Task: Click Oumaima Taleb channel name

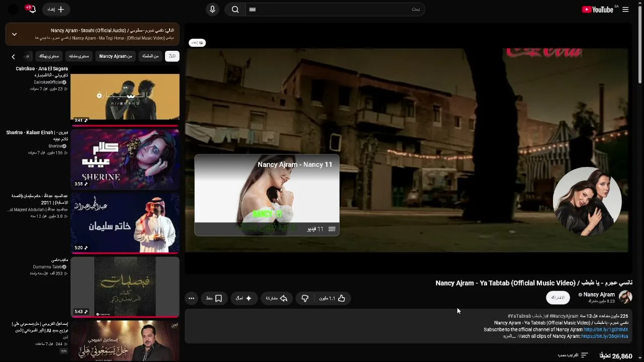Action: click(48, 267)
